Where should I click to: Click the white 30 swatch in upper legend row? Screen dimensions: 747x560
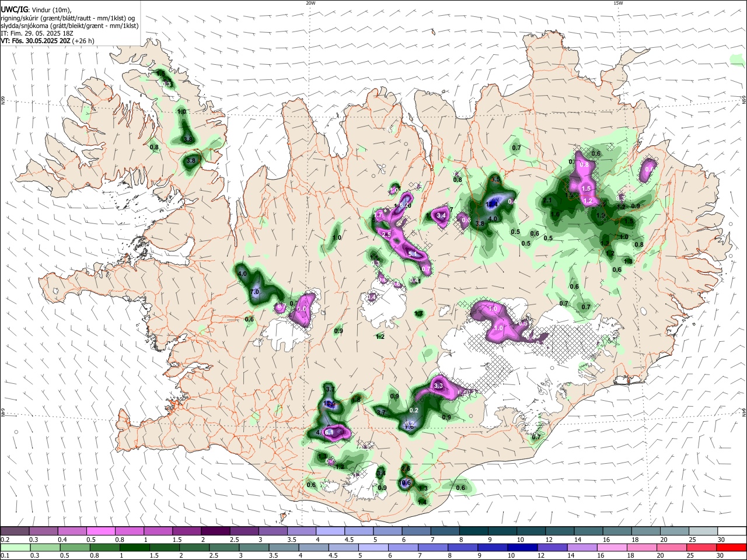[732, 531]
